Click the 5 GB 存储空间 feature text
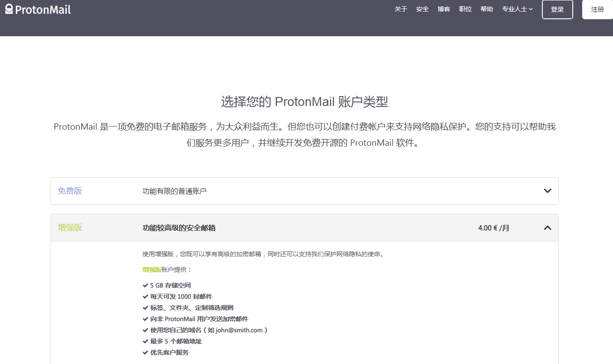 point(170,285)
